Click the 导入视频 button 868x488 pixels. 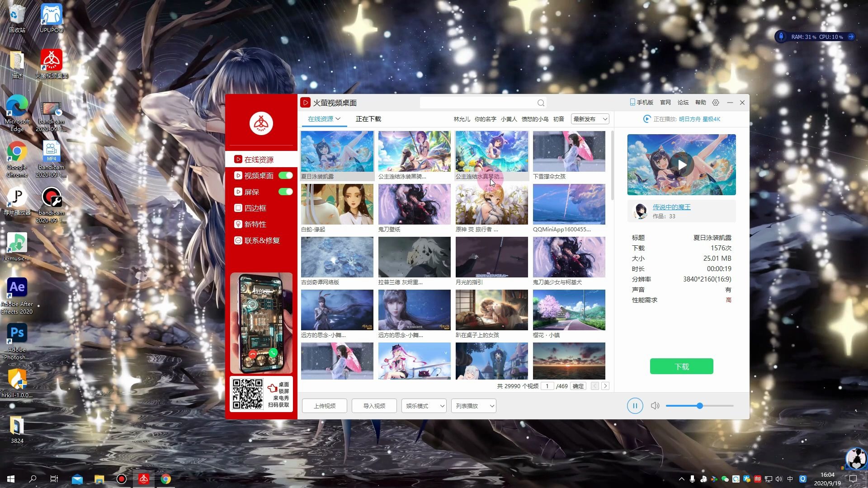[x=374, y=406]
